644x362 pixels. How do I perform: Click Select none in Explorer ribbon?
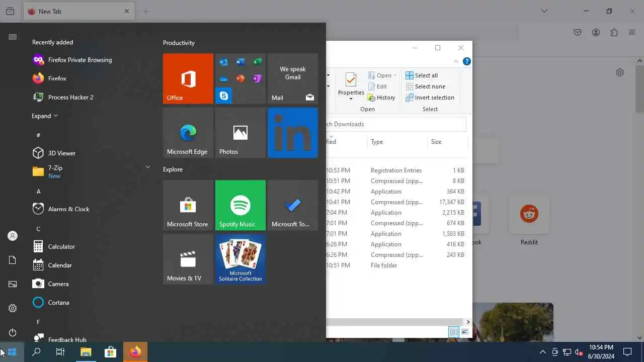click(x=425, y=86)
